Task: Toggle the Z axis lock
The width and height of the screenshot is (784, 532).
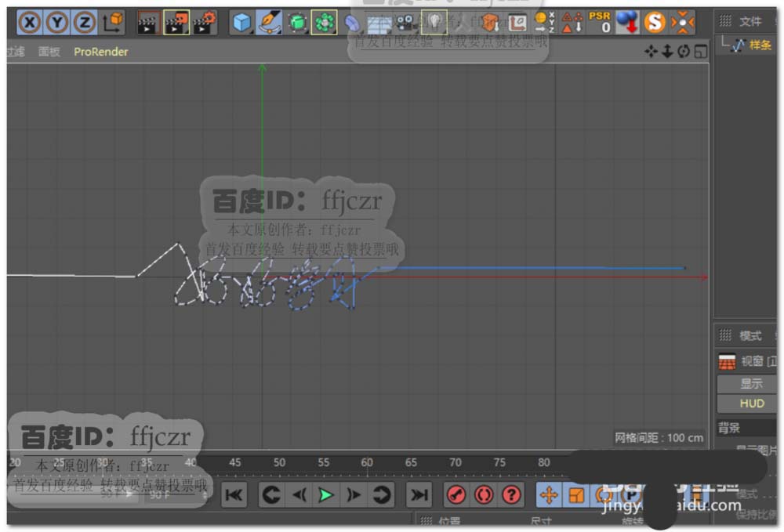Action: pyautogui.click(x=84, y=23)
